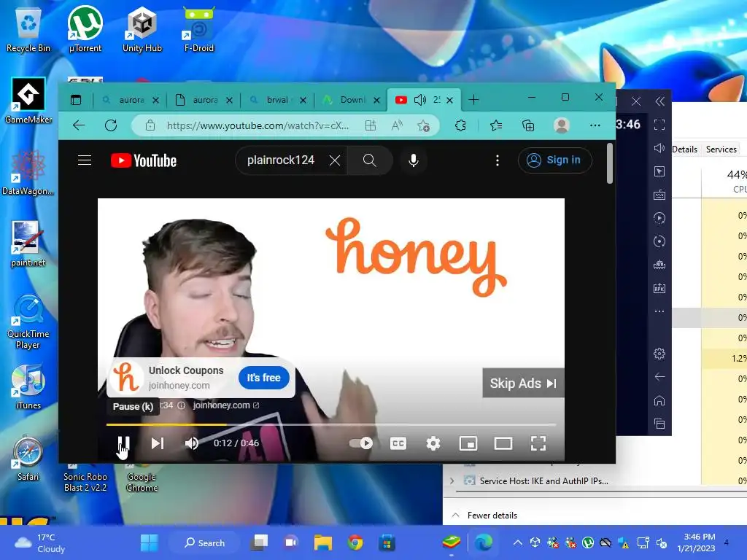747x560 pixels.
Task: Open Edge extensions puzzle icon
Action: coord(461,125)
